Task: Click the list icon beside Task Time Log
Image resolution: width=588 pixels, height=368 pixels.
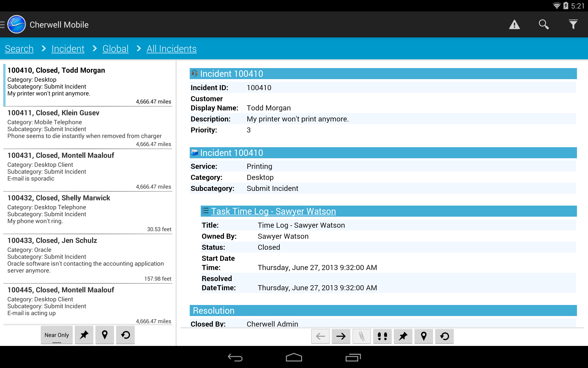Action: point(206,211)
